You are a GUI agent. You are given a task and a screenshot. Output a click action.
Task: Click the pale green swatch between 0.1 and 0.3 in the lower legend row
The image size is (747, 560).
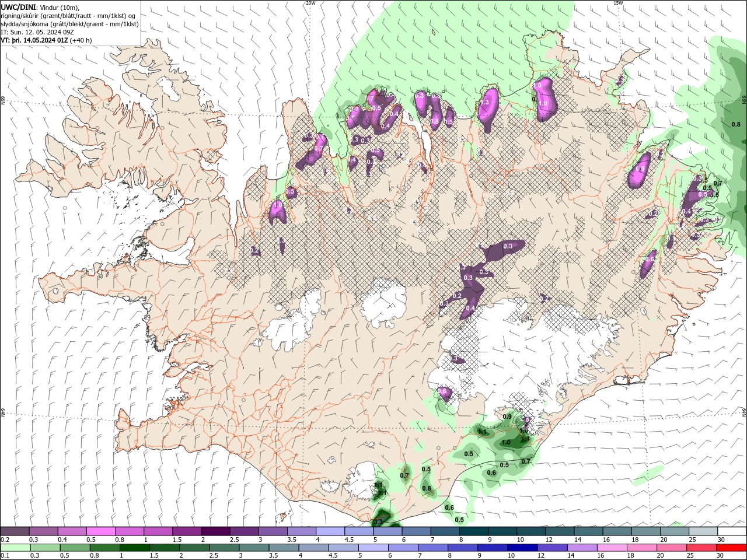tap(15, 548)
